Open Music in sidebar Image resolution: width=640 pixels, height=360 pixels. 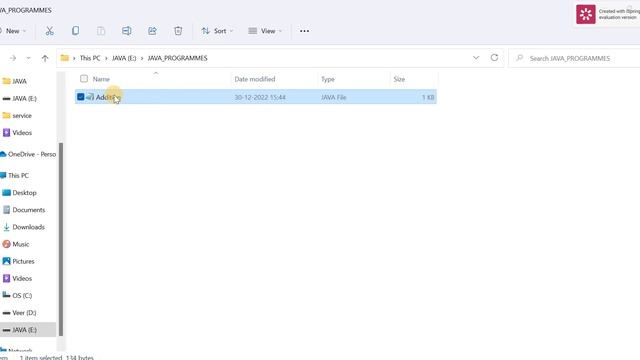tap(16, 244)
